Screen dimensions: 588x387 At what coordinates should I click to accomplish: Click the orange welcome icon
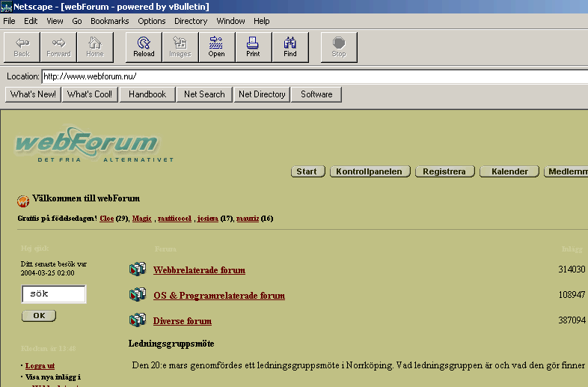pyautogui.click(x=23, y=201)
